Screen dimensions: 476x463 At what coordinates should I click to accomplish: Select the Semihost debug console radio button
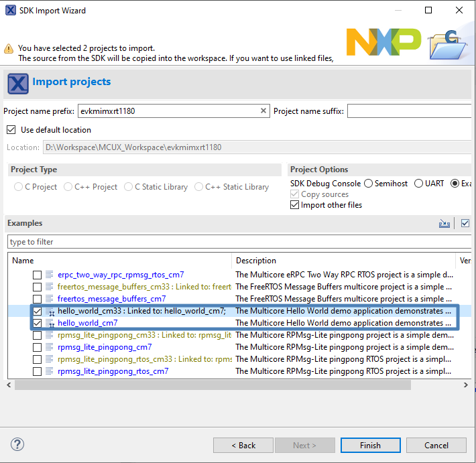(368, 184)
